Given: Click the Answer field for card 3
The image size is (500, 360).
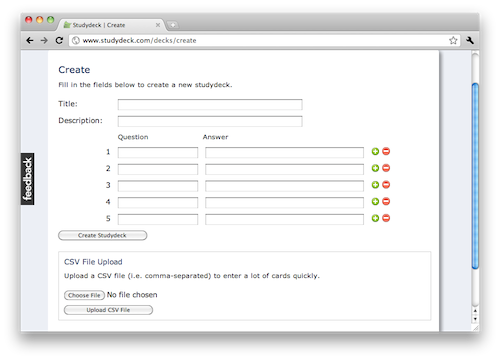Looking at the screenshot, I should click(284, 186).
